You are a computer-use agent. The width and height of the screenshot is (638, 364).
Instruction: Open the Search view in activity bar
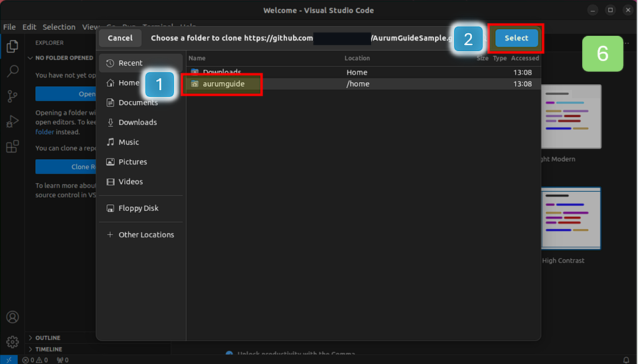point(12,71)
